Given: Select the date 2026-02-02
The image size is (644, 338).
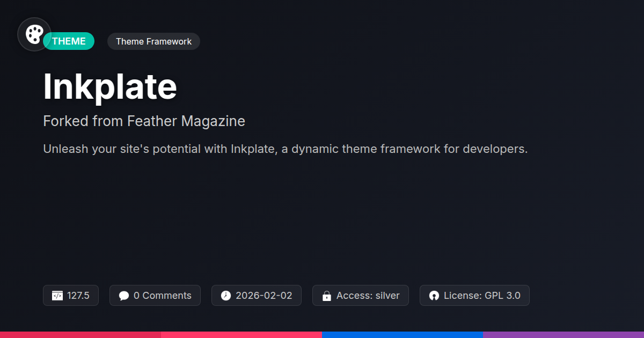Looking at the screenshot, I should tap(264, 296).
